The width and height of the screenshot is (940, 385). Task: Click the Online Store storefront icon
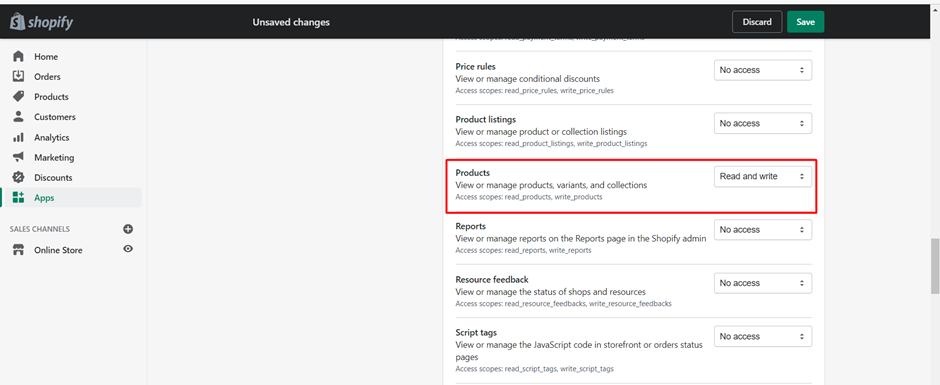coord(19,250)
